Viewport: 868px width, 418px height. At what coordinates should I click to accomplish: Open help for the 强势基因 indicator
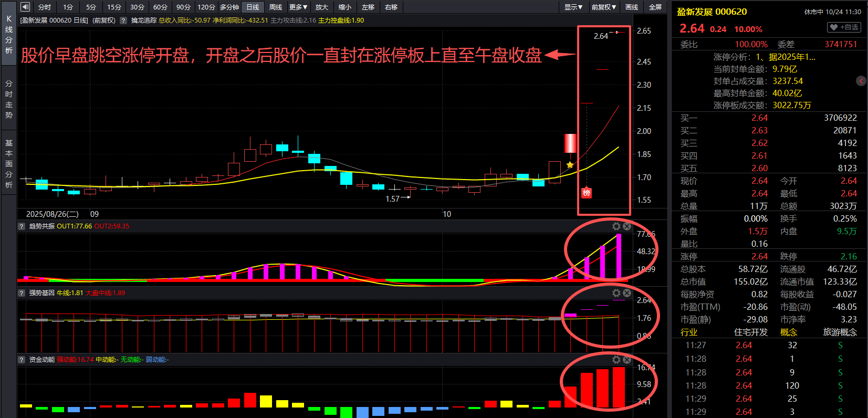point(22,293)
